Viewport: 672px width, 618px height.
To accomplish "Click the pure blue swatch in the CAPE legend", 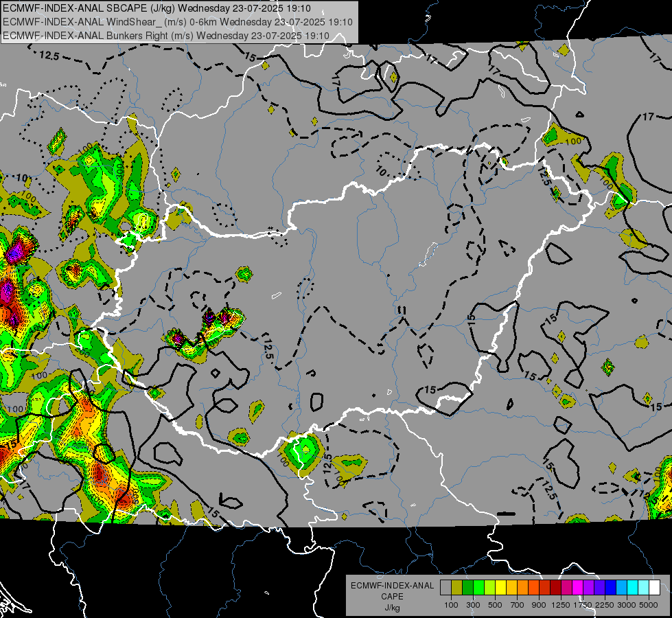I will coord(610,588).
